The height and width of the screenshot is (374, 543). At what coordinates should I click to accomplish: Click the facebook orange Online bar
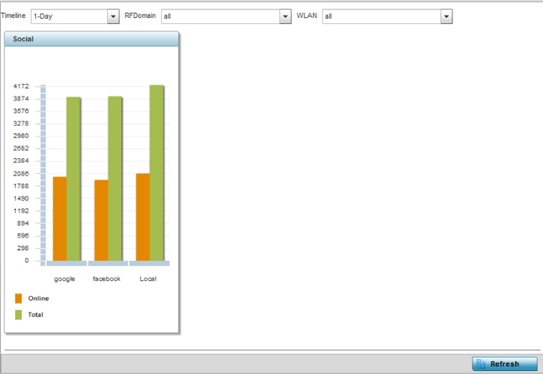tap(101, 220)
